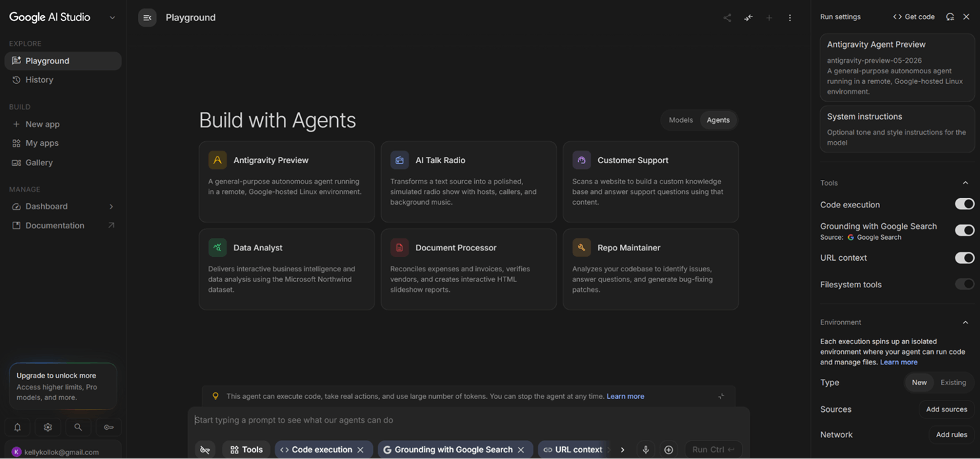Screen dimensions: 980x459
Task: Open the Documentation link in the sidebar
Action: click(63, 226)
